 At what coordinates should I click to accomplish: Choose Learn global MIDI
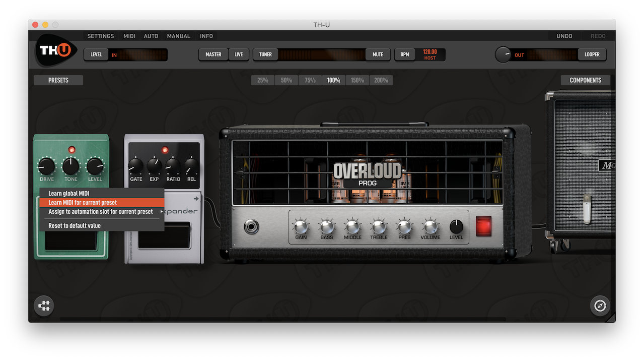(102, 193)
